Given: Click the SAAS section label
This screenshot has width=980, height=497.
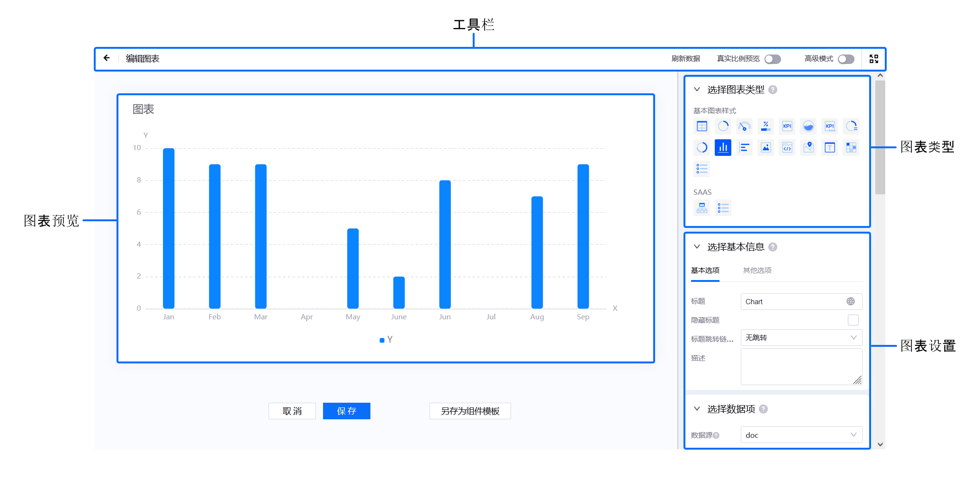Looking at the screenshot, I should pyautogui.click(x=702, y=192).
